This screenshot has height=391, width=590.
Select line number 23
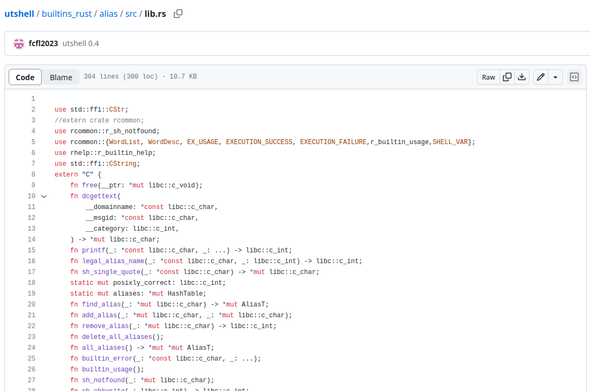pos(31,337)
